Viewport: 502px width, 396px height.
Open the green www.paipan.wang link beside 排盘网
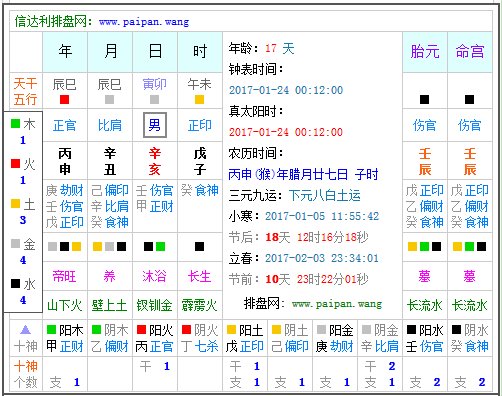337,304
